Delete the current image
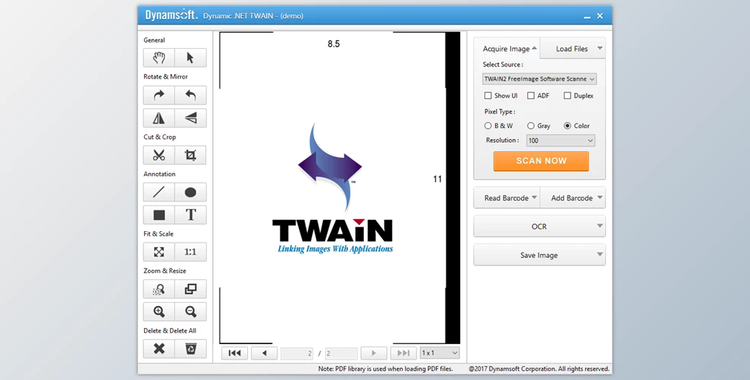Screen dimensions: 750x380 pos(159,349)
